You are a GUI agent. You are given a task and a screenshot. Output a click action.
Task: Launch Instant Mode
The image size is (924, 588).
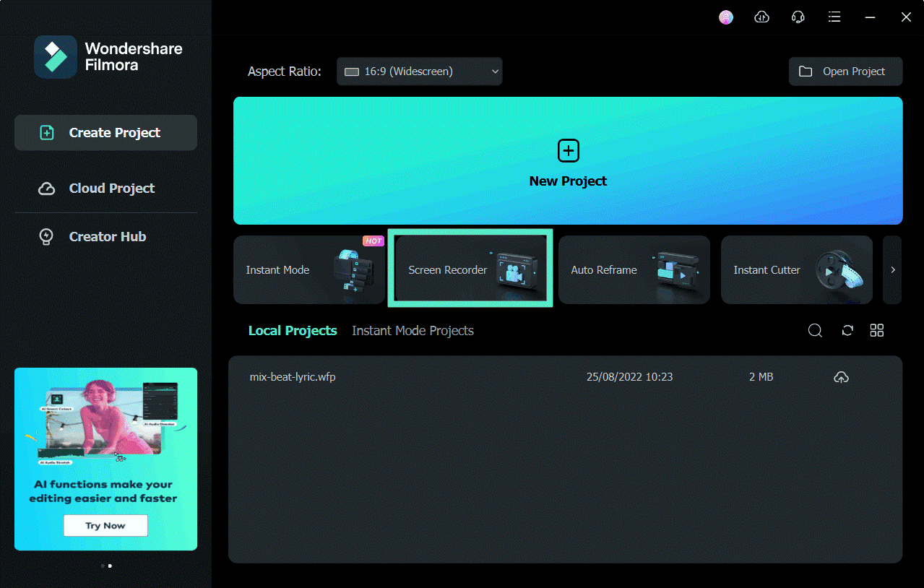303,269
